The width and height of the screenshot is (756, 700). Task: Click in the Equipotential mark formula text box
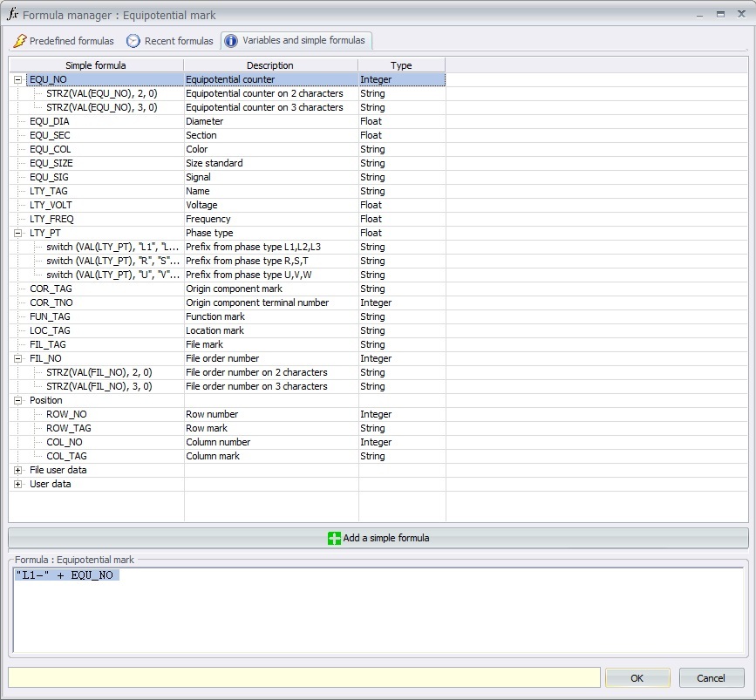378,610
